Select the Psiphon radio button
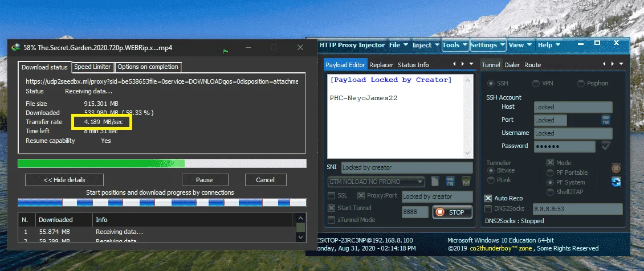Image resolution: width=644 pixels, height=271 pixels. [x=581, y=83]
